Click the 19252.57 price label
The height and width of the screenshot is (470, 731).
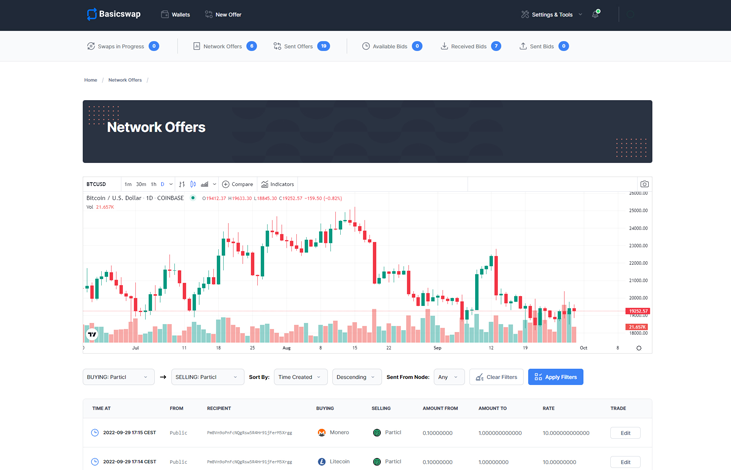tap(637, 311)
